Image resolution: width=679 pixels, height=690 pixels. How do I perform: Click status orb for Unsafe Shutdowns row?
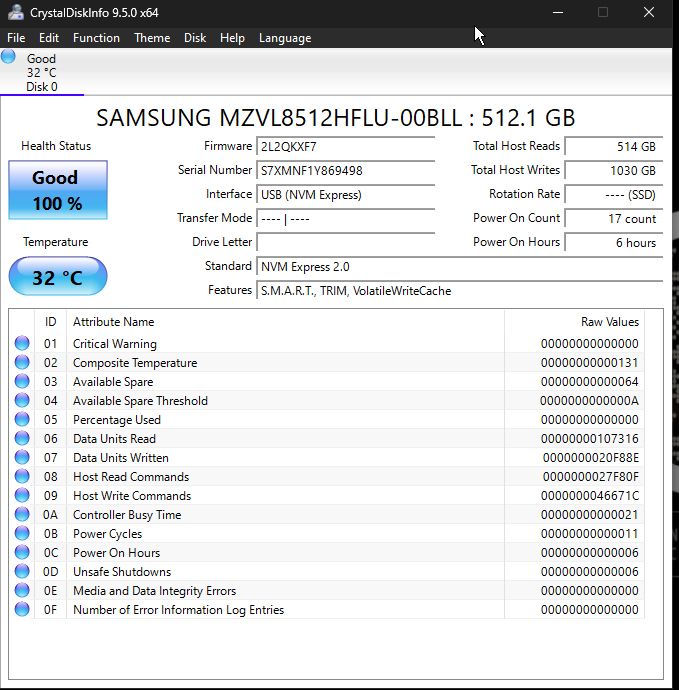pos(22,571)
